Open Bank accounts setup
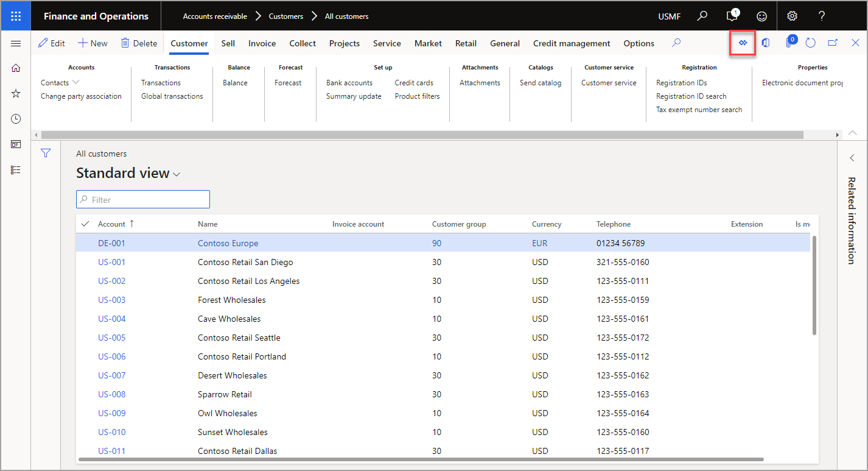This screenshot has width=868, height=471. 349,83
